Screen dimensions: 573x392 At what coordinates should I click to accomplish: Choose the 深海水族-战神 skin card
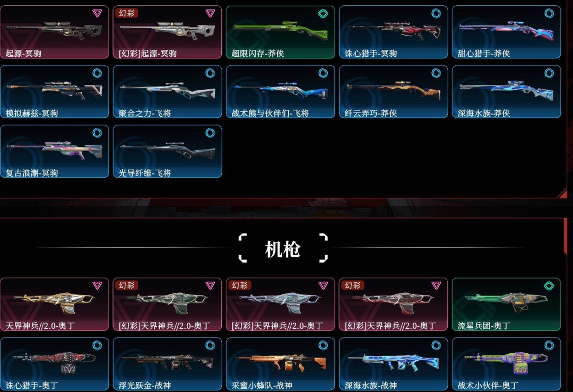[393, 364]
